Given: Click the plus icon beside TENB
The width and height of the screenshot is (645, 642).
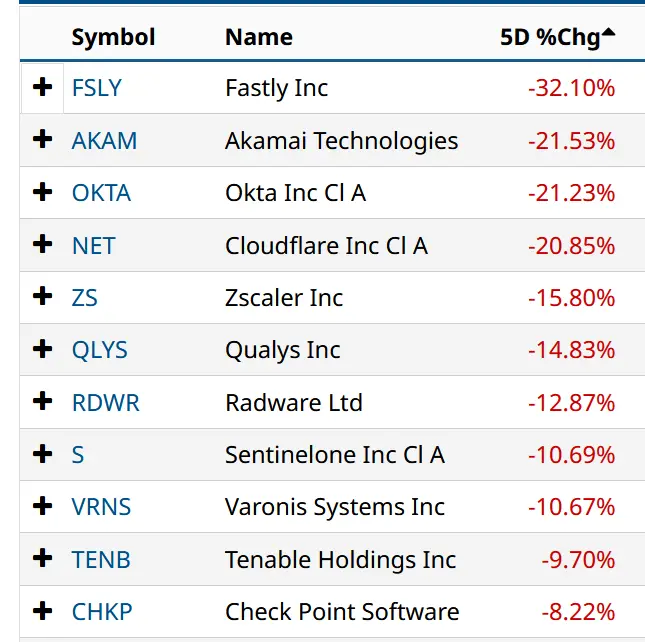Looking at the screenshot, I should pyautogui.click(x=42, y=559).
